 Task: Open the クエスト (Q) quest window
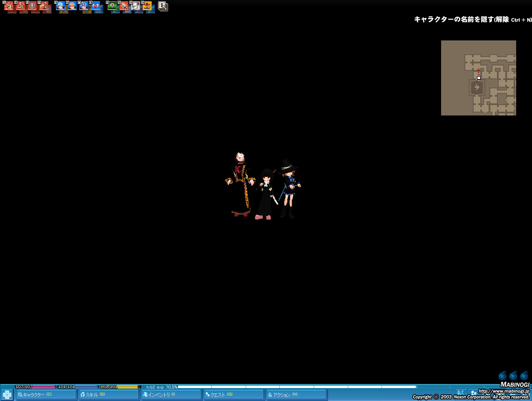[234, 394]
